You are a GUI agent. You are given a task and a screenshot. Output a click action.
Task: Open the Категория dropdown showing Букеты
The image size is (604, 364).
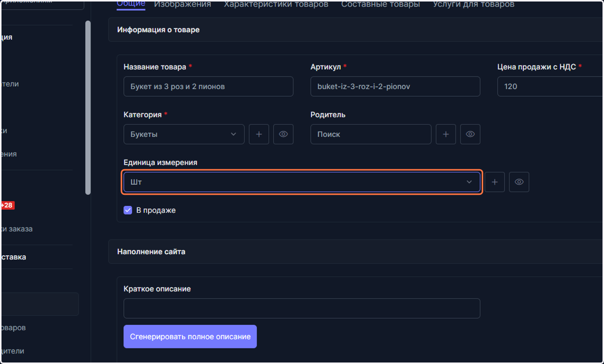click(x=184, y=134)
